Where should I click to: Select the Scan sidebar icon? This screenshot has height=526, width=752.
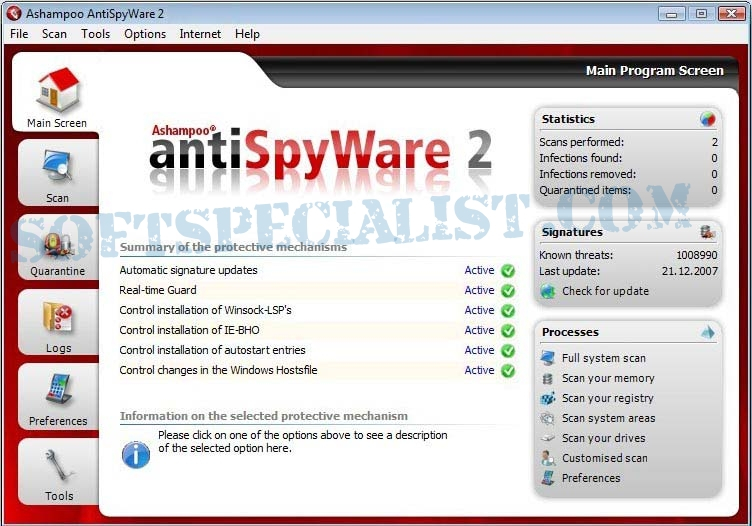point(57,172)
